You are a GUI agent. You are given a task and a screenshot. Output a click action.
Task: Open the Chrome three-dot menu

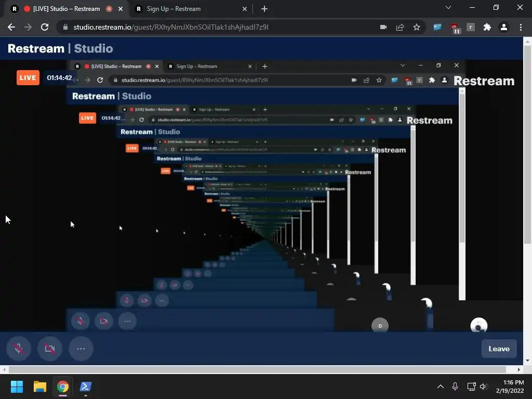point(521,27)
